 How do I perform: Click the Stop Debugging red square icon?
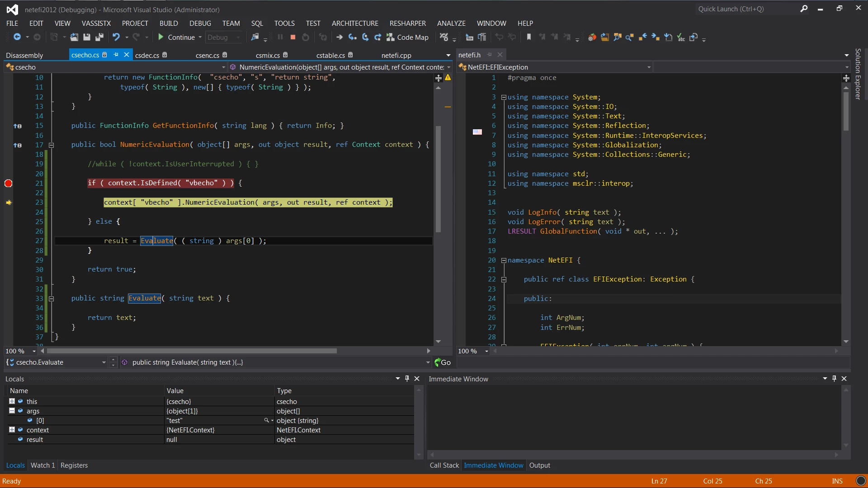[x=293, y=38]
